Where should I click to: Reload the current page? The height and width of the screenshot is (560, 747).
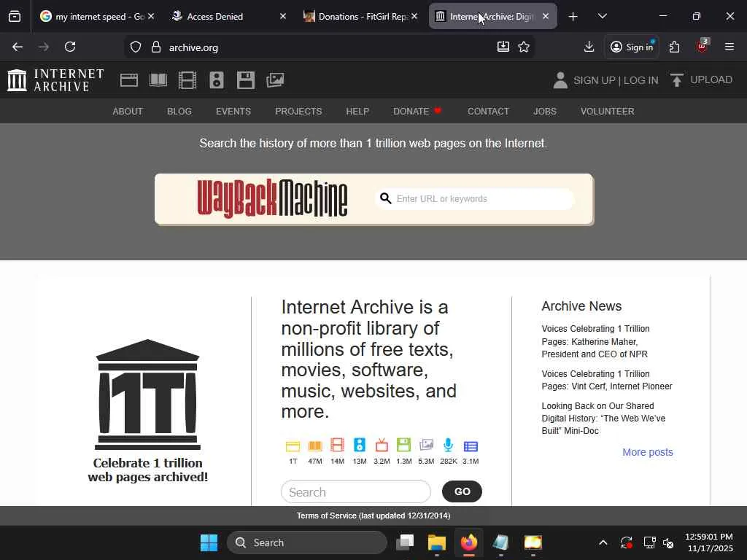pyautogui.click(x=70, y=47)
